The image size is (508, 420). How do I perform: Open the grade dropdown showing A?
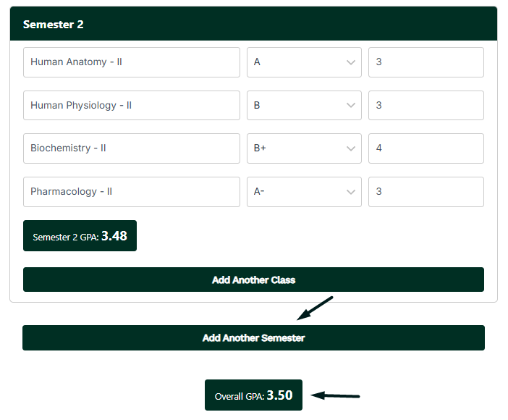coord(304,62)
